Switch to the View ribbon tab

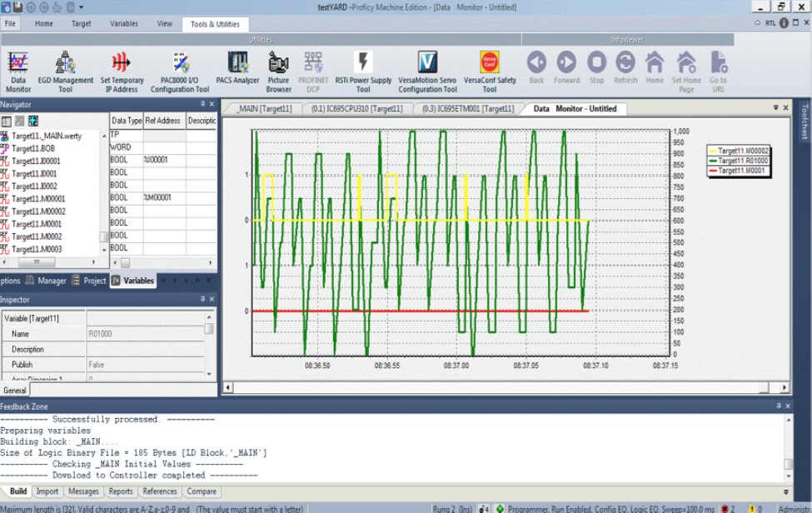coord(165,24)
